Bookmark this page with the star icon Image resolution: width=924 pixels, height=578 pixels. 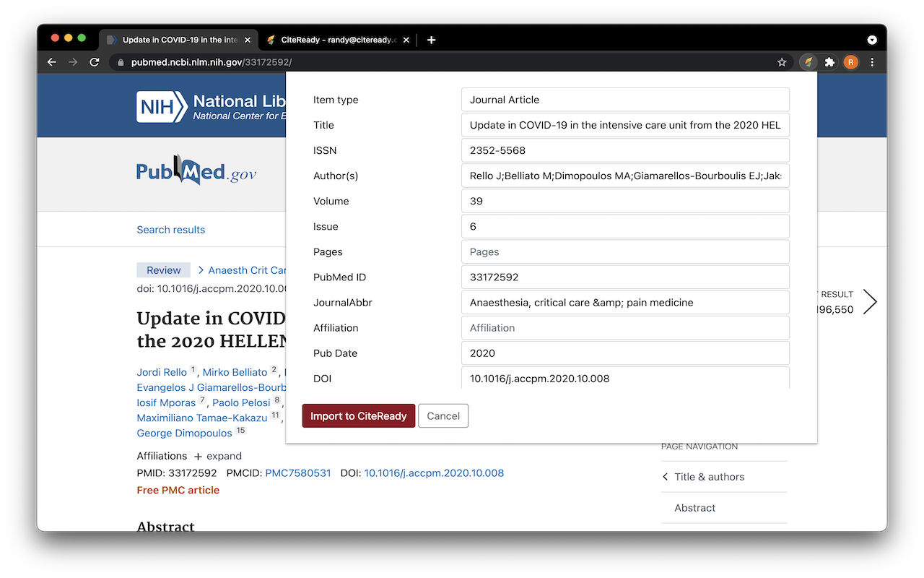[x=782, y=62]
